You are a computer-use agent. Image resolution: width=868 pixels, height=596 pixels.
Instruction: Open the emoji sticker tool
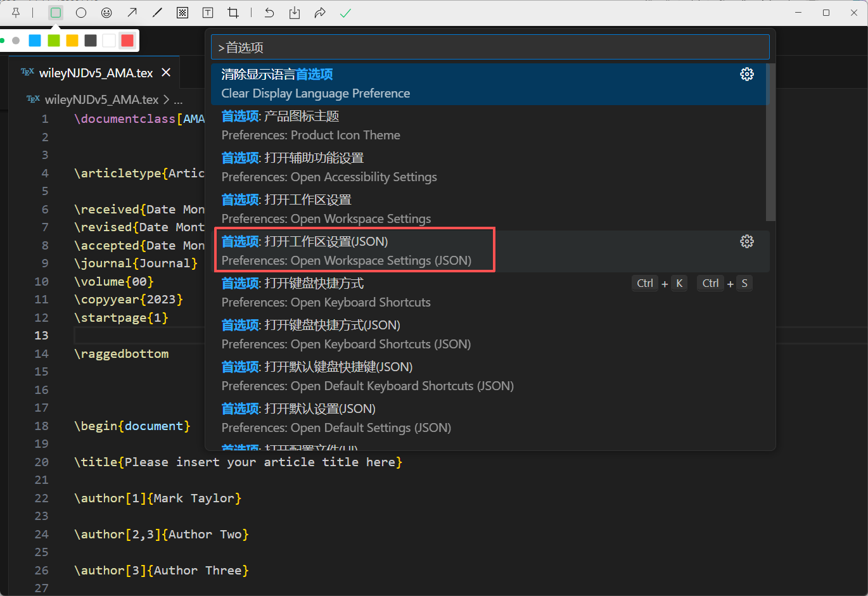click(x=106, y=13)
